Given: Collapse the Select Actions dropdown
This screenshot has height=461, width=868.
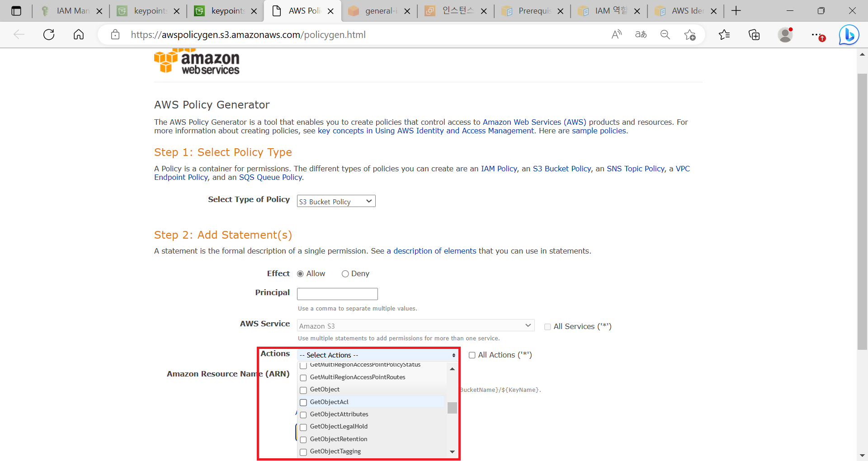Looking at the screenshot, I should [377, 355].
